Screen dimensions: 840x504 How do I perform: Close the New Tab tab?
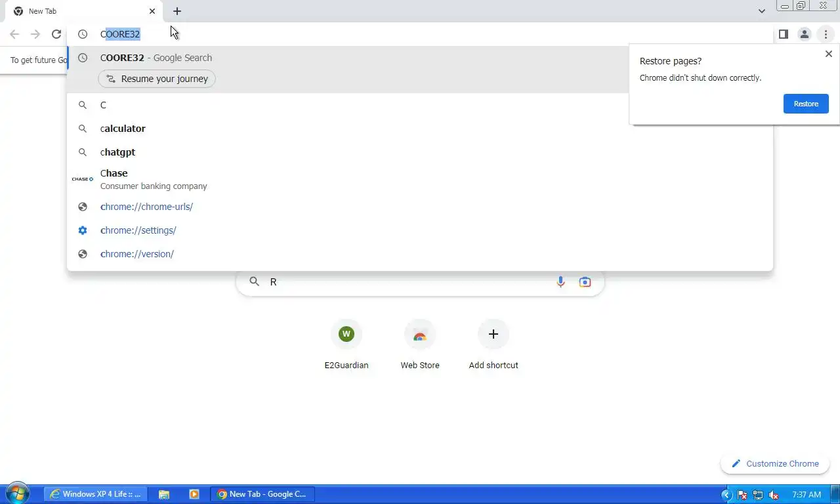click(152, 11)
